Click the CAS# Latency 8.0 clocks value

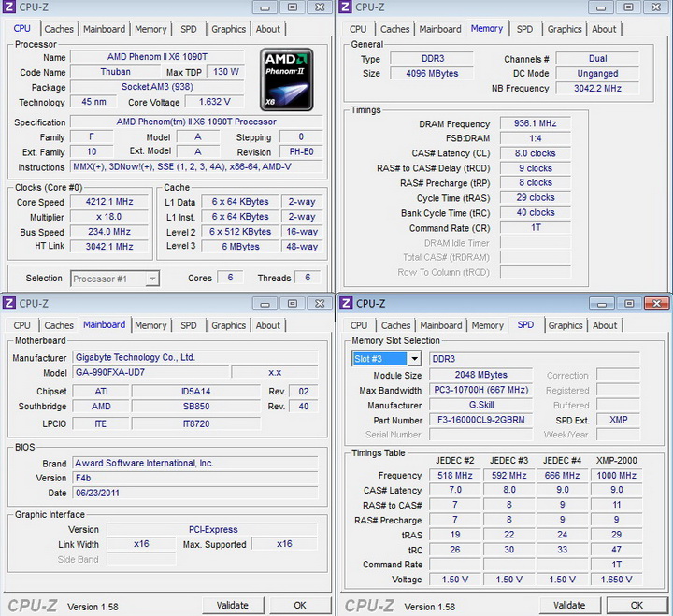pyautogui.click(x=536, y=153)
